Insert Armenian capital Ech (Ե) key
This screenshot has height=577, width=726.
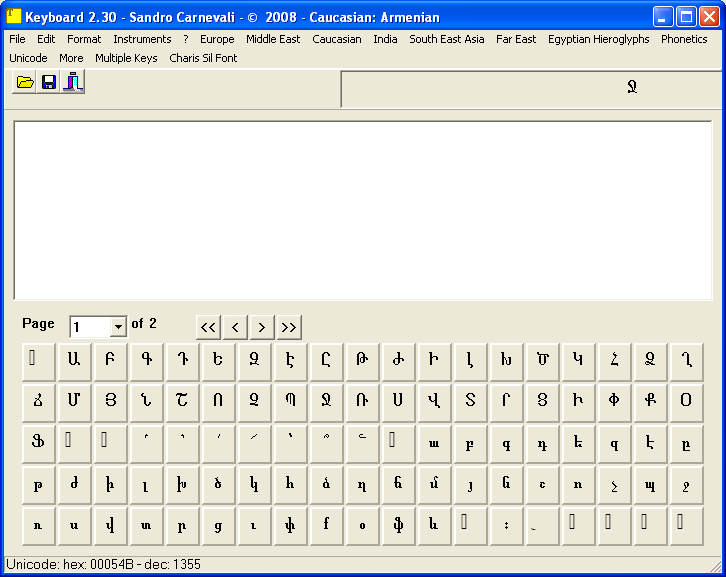click(x=218, y=362)
